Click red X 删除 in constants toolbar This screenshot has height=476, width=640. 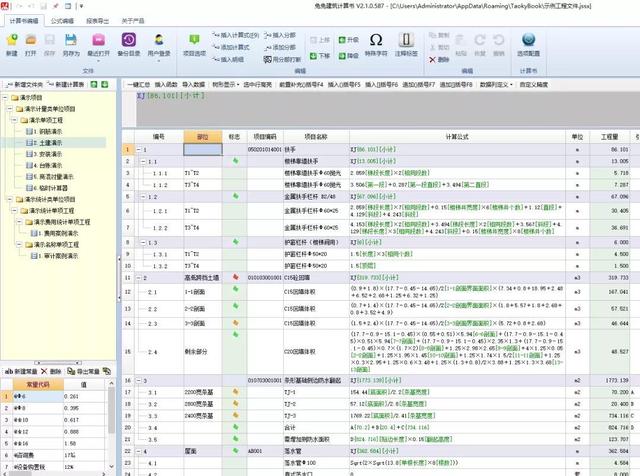pyautogui.click(x=44, y=371)
